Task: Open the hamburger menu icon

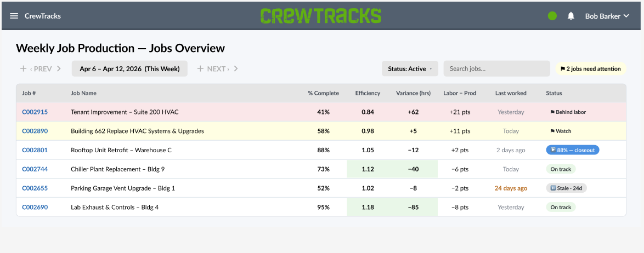Action: 14,16
